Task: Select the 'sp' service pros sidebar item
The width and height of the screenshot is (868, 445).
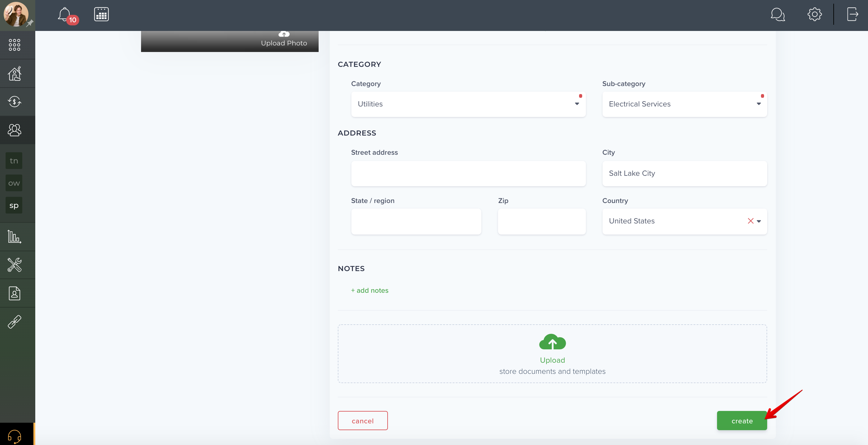Action: pos(14,205)
